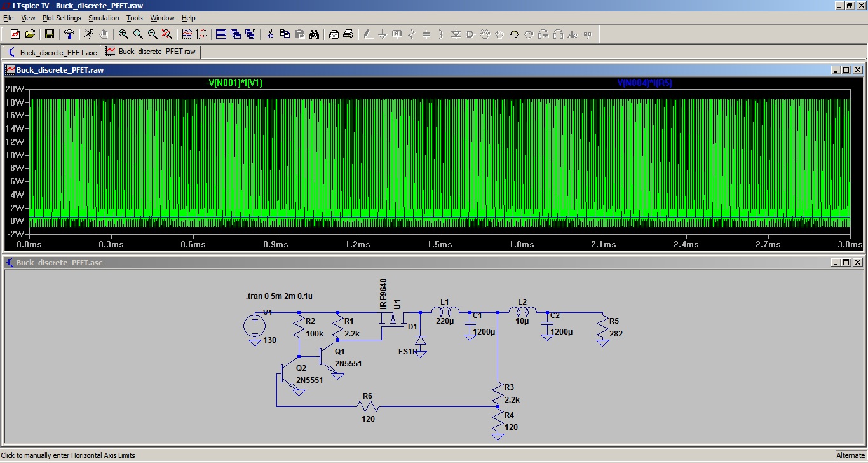Image resolution: width=868 pixels, height=463 pixels.
Task: Click the Zoom In magnifier icon
Action: [x=123, y=34]
